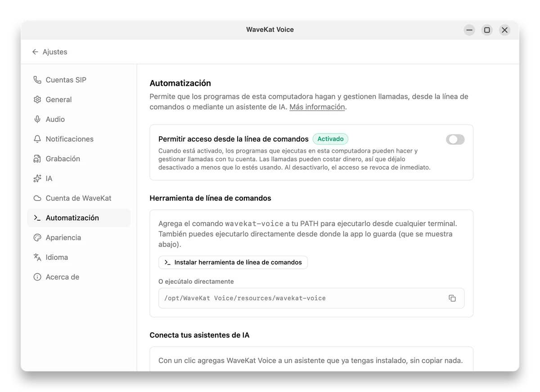
Task: Click the O ejecútalo directamente label
Action: pyautogui.click(x=196, y=282)
